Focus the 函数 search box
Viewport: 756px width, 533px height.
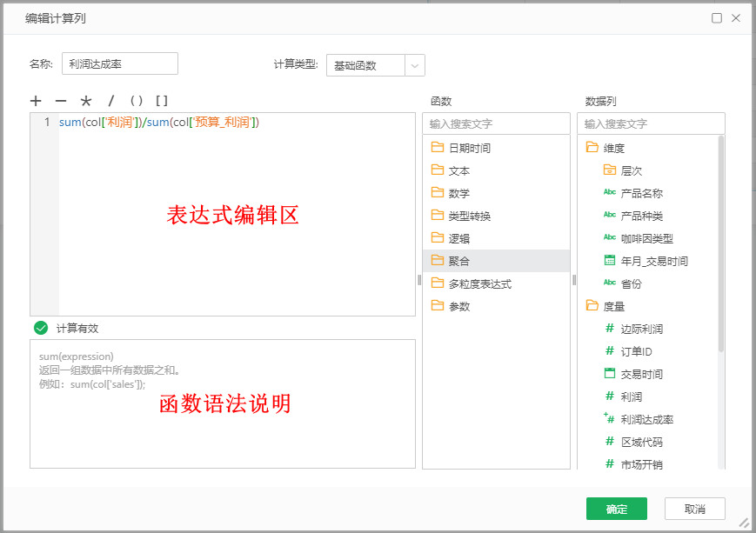[x=496, y=123]
